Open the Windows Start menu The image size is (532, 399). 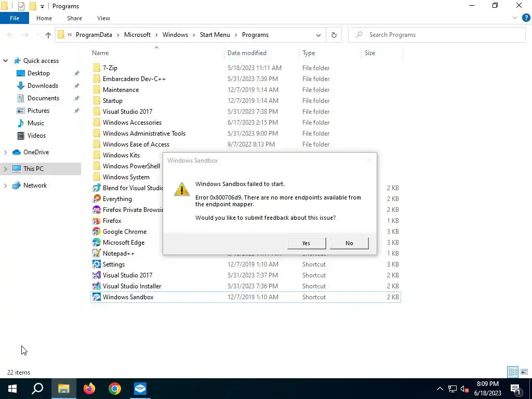12,389
